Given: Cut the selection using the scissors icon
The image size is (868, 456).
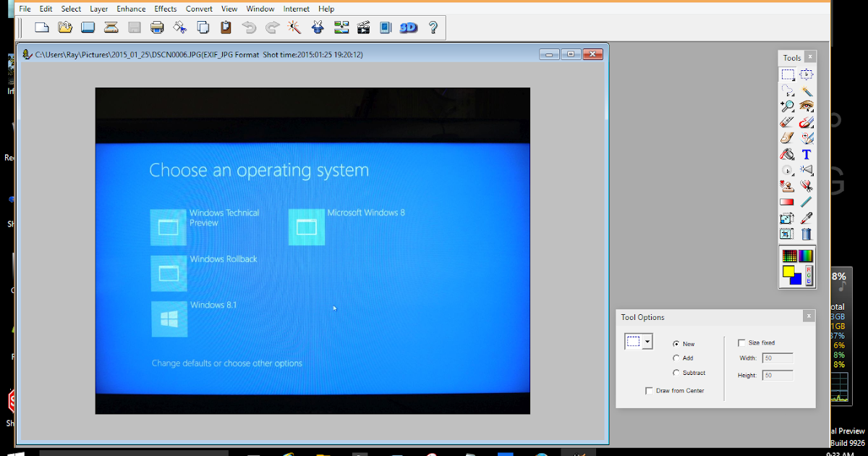Looking at the screenshot, I should point(180,28).
